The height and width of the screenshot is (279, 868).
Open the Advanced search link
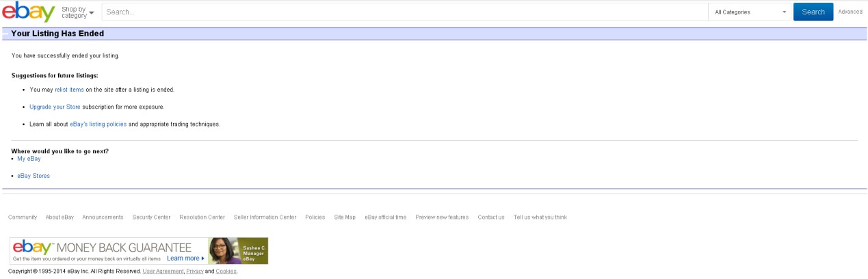[850, 12]
